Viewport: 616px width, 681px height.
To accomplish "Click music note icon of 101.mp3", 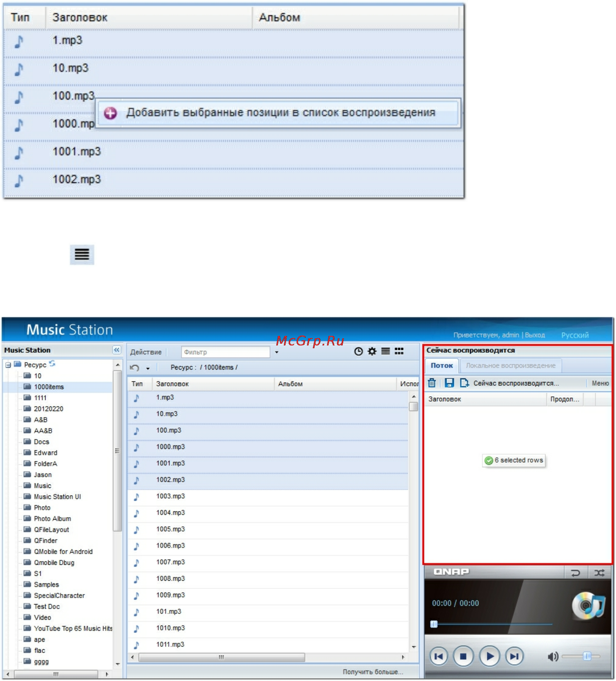I will pos(136,612).
